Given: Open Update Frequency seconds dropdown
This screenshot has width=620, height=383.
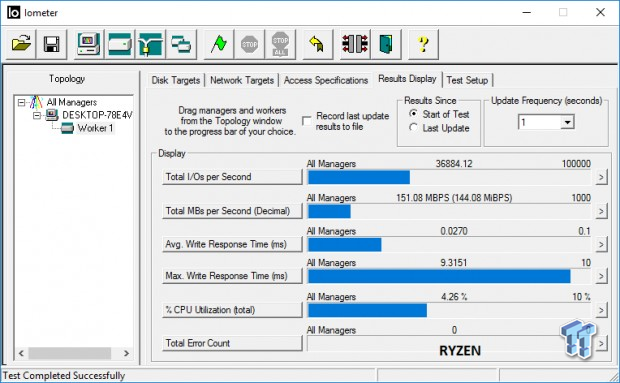Looking at the screenshot, I should 567,122.
